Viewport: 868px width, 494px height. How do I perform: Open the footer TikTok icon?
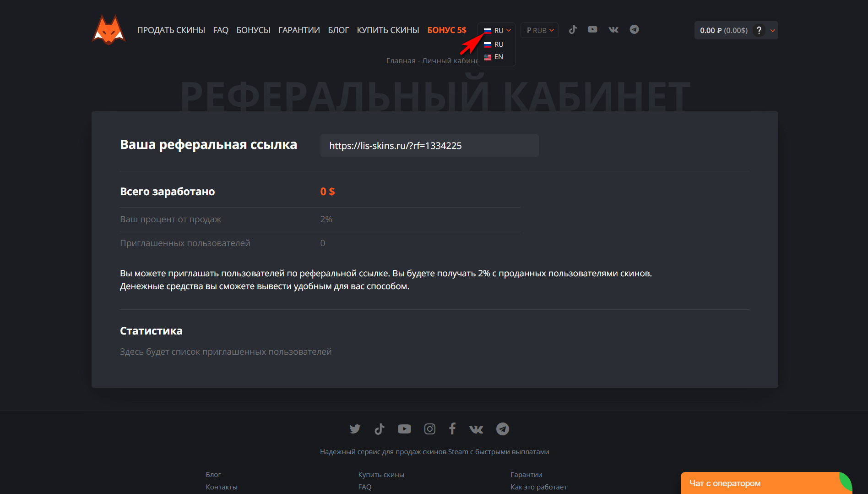[379, 429]
